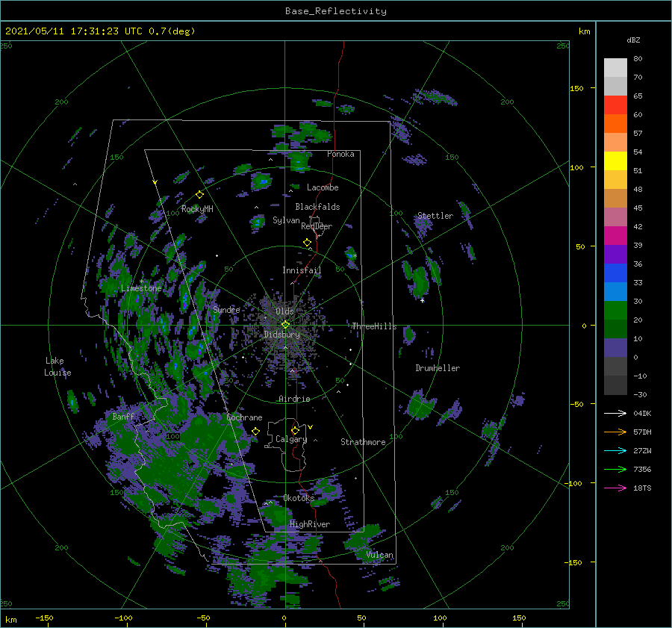Click the yellow 150 label on right axis
672x628 pixels.
tap(576, 88)
